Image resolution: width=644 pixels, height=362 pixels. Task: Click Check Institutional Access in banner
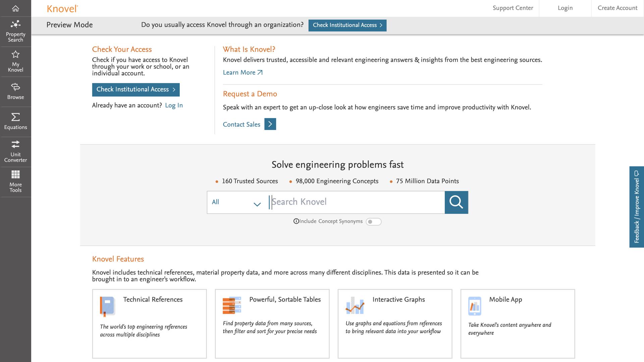pos(347,25)
